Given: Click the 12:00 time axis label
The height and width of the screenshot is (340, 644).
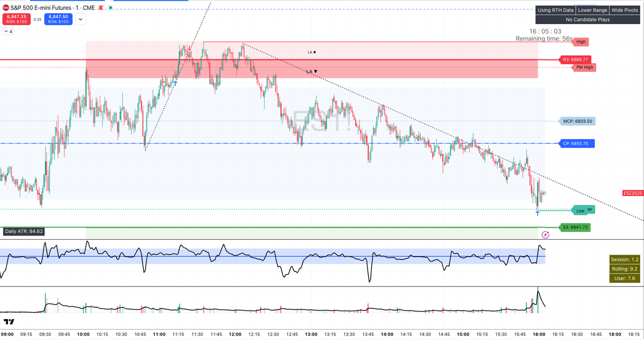Looking at the screenshot, I should 235,334.
